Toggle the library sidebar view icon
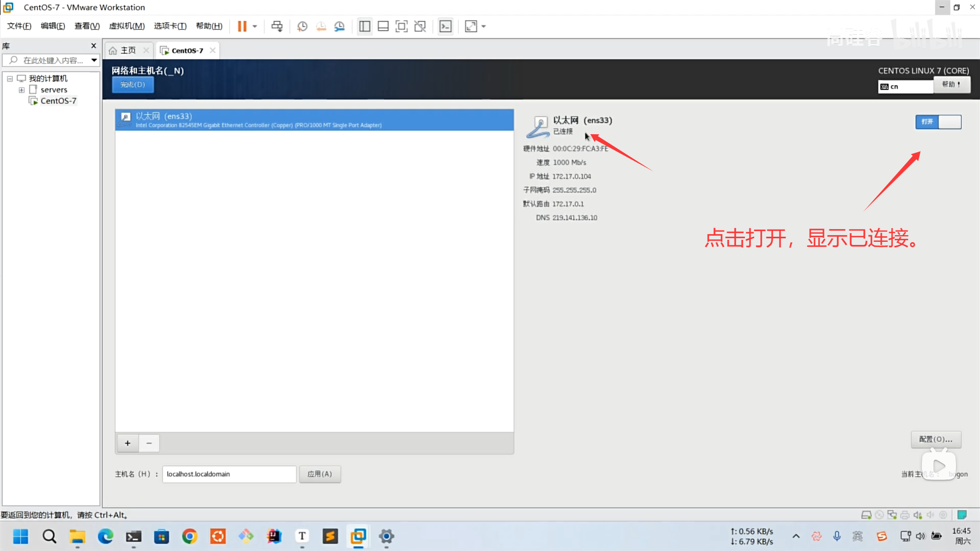This screenshot has height=551, width=980. 364,26
